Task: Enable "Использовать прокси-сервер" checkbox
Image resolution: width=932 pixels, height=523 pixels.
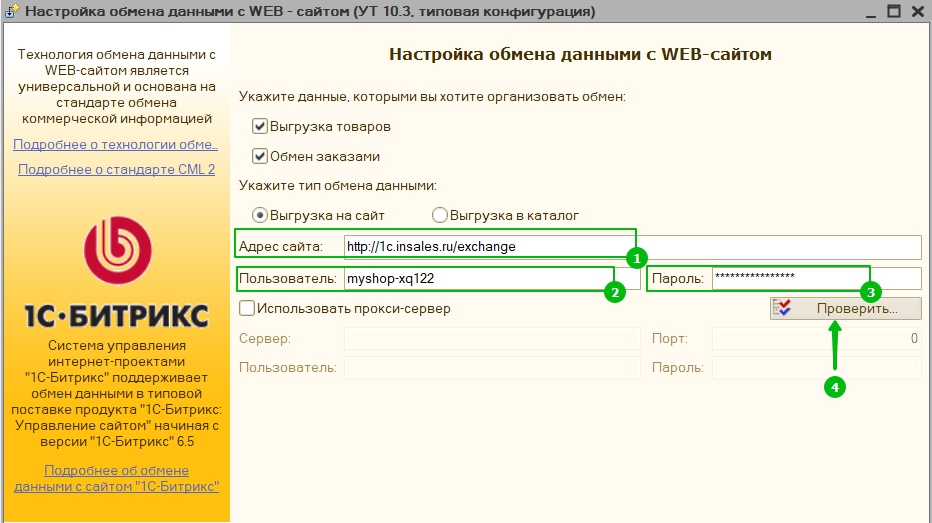Action: (x=247, y=308)
